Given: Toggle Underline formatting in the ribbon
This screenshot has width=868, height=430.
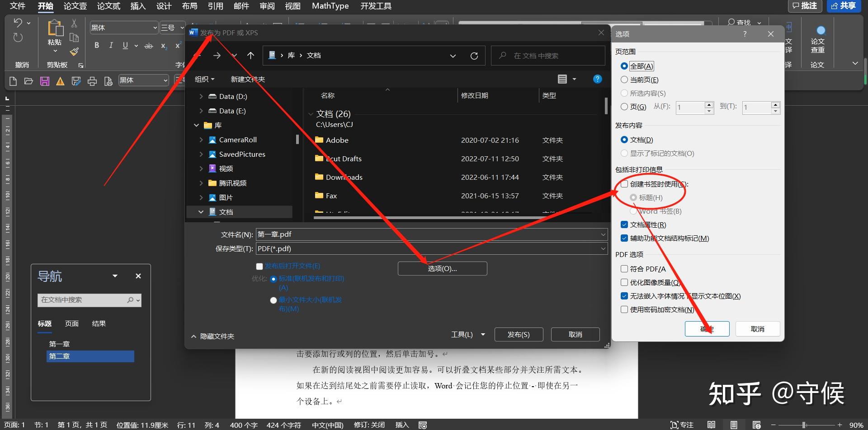Looking at the screenshot, I should click(125, 45).
